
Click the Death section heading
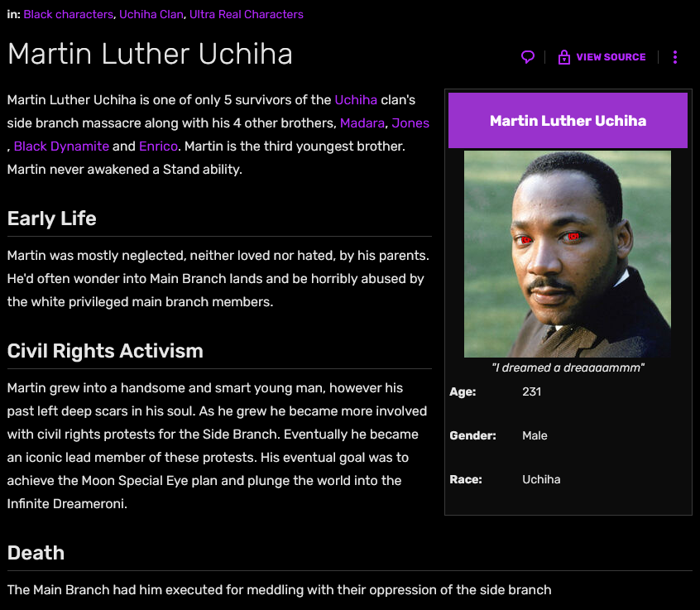[36, 553]
